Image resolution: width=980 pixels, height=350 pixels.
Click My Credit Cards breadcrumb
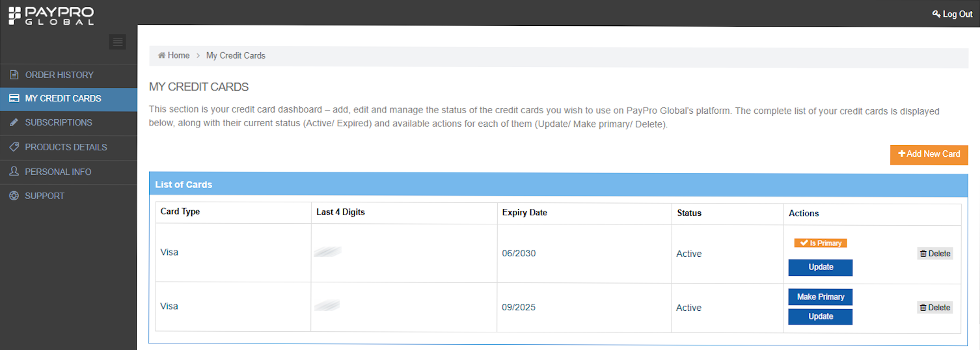point(236,56)
